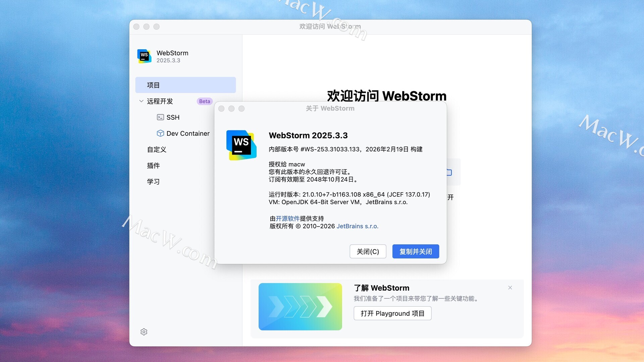Open the 自定义 section

point(157,149)
